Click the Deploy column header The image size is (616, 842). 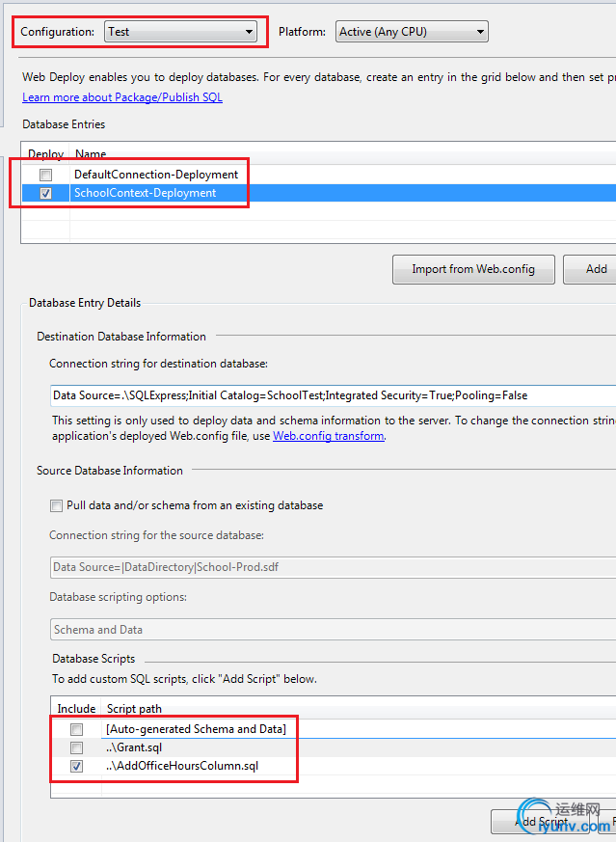[45, 154]
